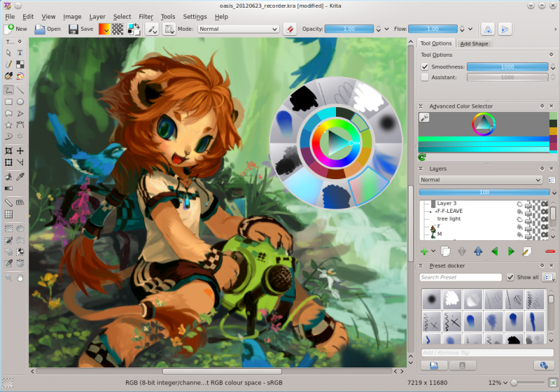Click the layer opacity 100 slider
Screen dimensions: 560x392
[484, 192]
